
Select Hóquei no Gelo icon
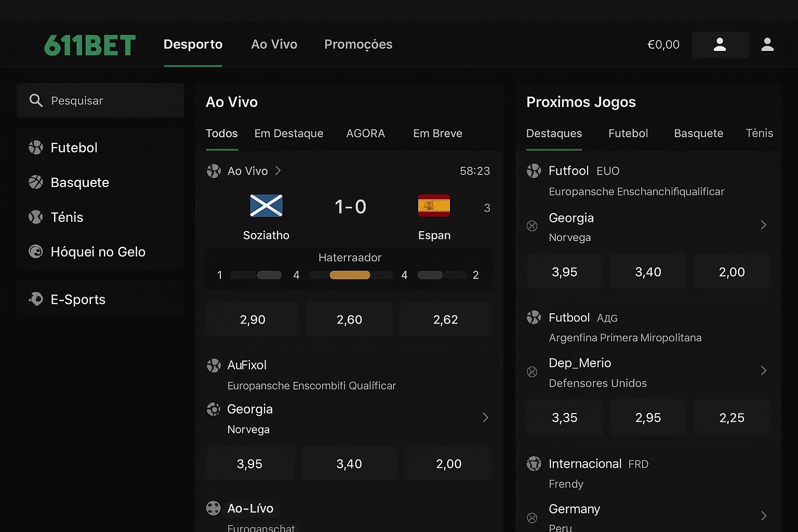tap(36, 252)
